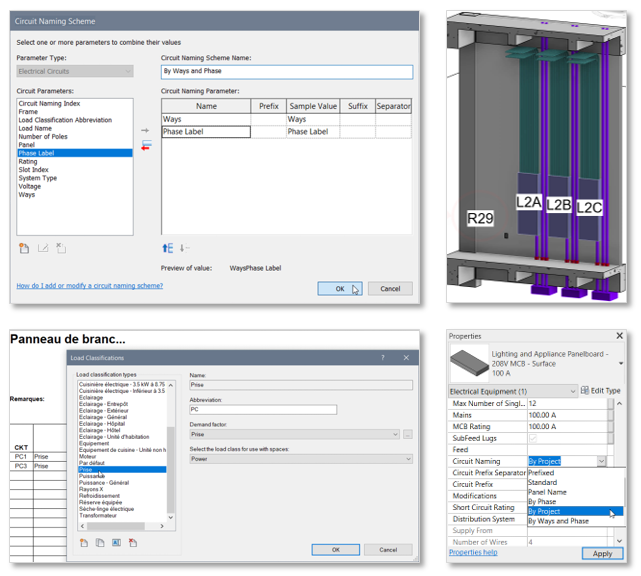This screenshot has height=576, width=641.
Task: Move the naming parameter down in the list
Action: (x=184, y=248)
